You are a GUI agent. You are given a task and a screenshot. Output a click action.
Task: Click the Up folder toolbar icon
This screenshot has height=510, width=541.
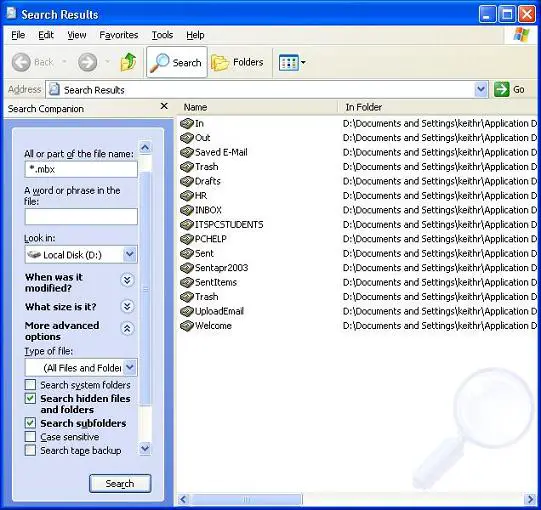(x=128, y=62)
